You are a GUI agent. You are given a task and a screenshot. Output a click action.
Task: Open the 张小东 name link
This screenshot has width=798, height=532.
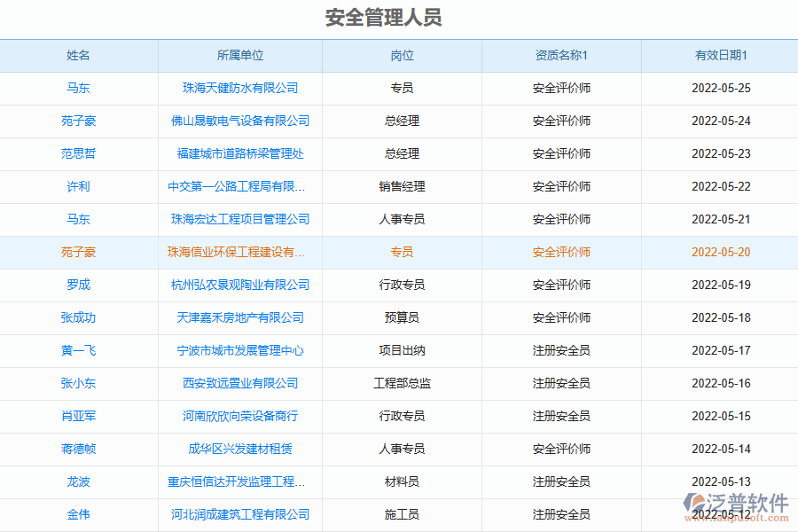pyautogui.click(x=78, y=383)
